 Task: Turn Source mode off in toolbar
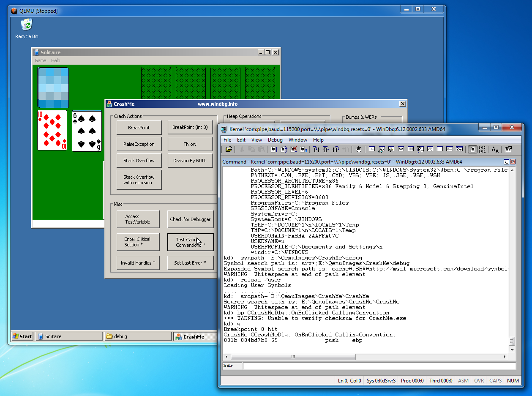482,149
